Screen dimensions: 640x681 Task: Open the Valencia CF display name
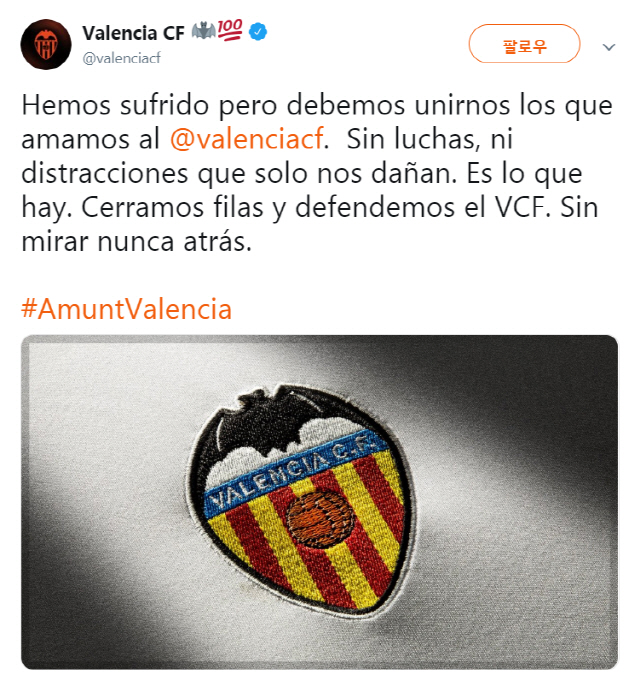134,33
